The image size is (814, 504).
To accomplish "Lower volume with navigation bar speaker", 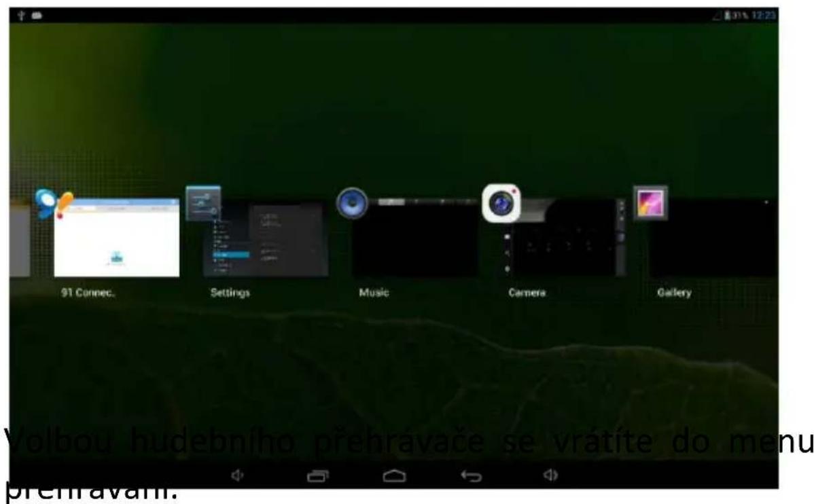I will pos(237,475).
